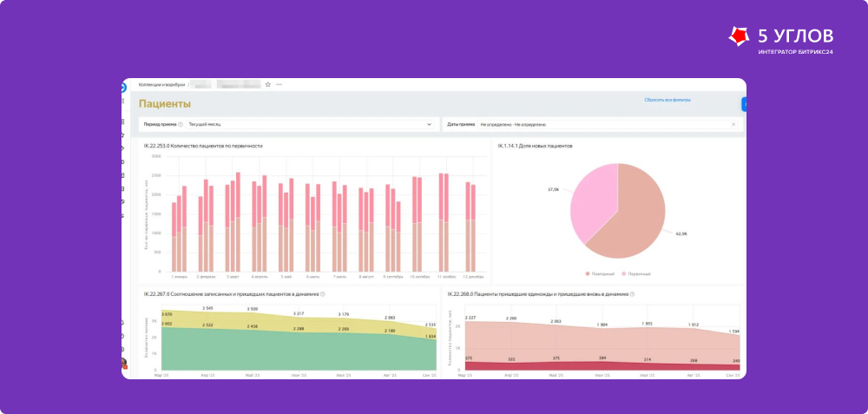
Task: Click the blue DataLens logo icon
Action: coord(123,88)
